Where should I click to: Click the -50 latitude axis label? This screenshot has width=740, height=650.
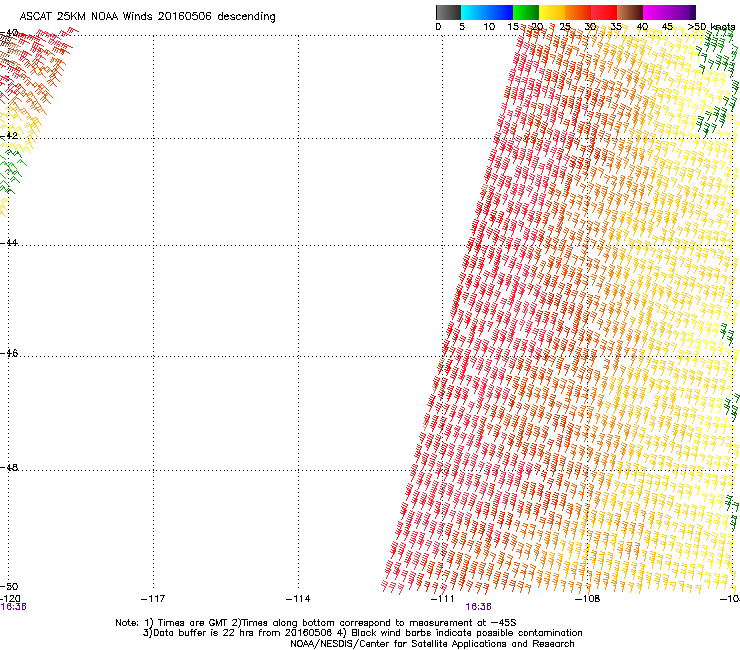pos(9,586)
